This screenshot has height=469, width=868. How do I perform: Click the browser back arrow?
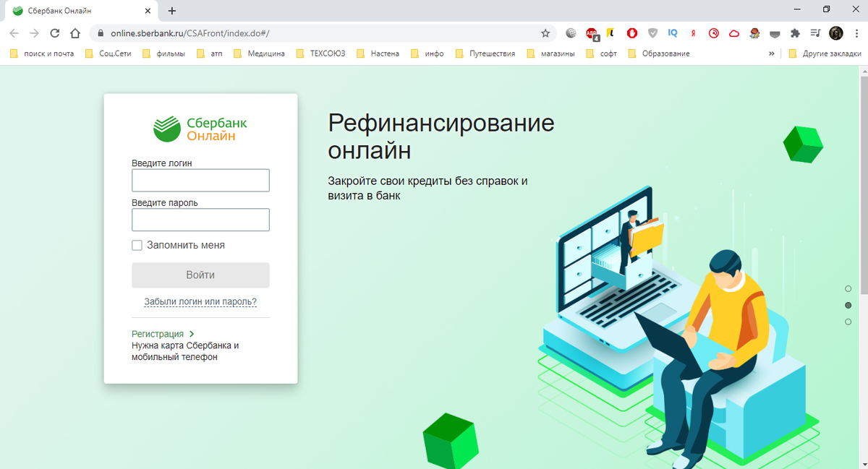click(x=14, y=33)
